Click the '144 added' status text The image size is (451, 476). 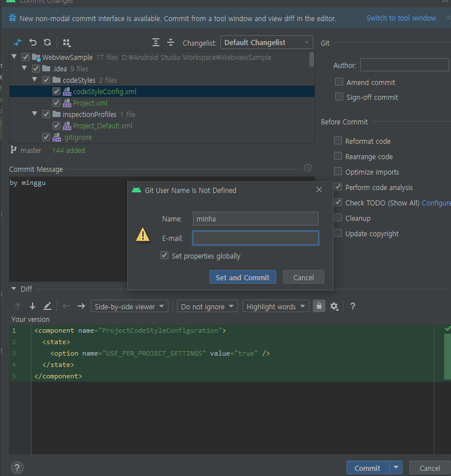(69, 150)
